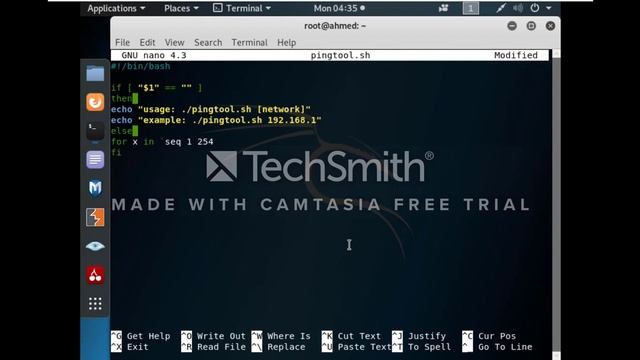This screenshot has width=640, height=360.
Task: Maximize the terminal window
Action: click(531, 26)
